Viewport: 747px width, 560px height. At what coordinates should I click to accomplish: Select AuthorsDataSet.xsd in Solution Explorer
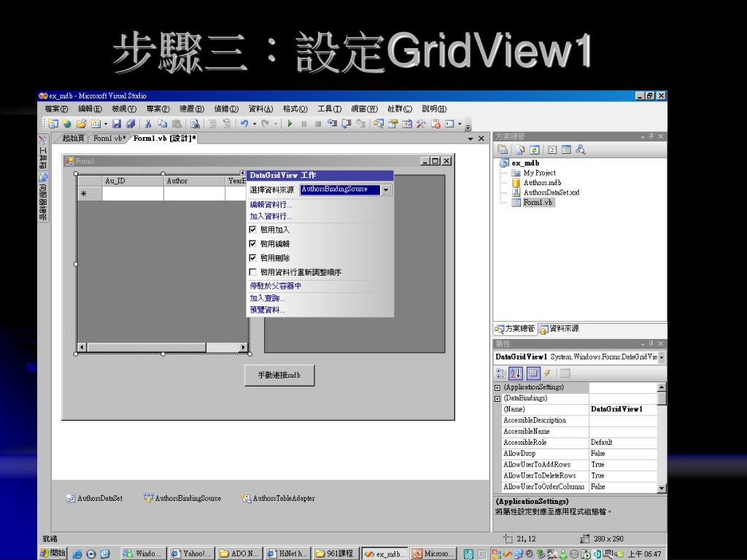(x=551, y=192)
